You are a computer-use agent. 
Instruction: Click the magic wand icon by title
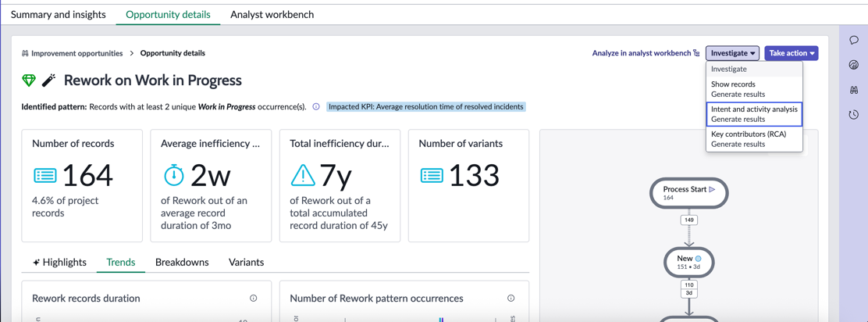pyautogui.click(x=48, y=80)
